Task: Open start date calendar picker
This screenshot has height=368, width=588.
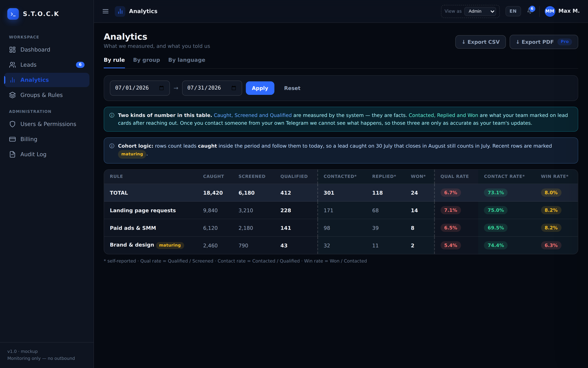Action: (162, 88)
